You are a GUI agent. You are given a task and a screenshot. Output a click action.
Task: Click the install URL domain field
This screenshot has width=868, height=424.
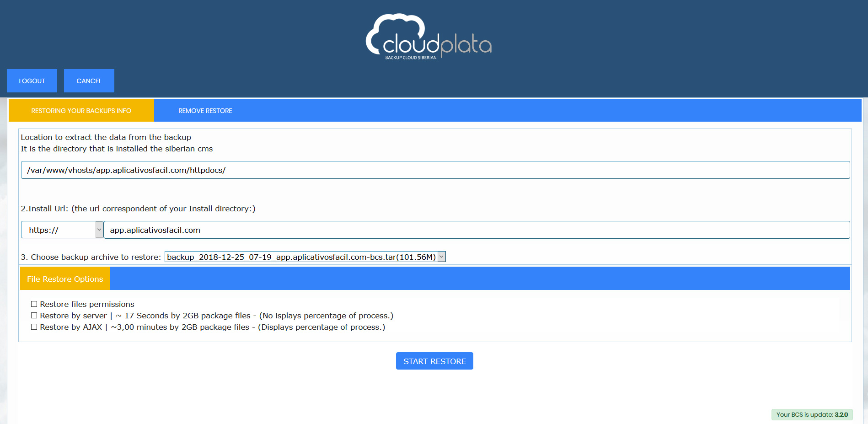point(477,230)
